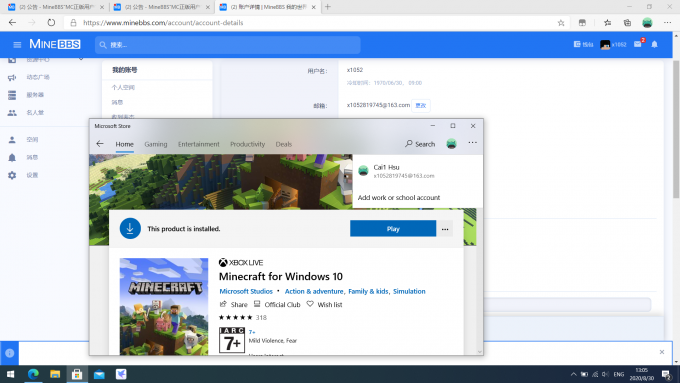Show hidden system tray icons
The height and width of the screenshot is (383, 680).
tap(573, 374)
